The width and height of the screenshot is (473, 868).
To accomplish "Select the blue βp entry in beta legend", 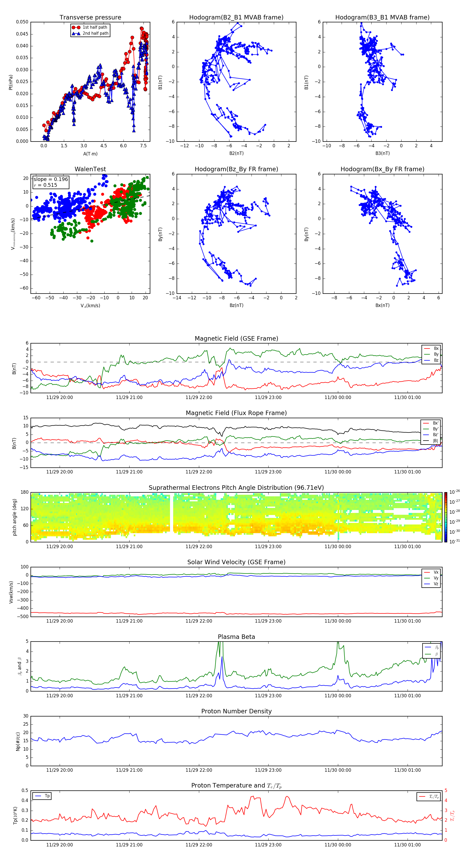I will (432, 647).
